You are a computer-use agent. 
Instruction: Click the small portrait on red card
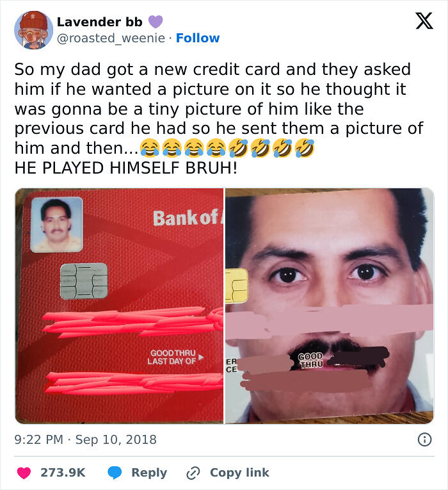click(56, 224)
